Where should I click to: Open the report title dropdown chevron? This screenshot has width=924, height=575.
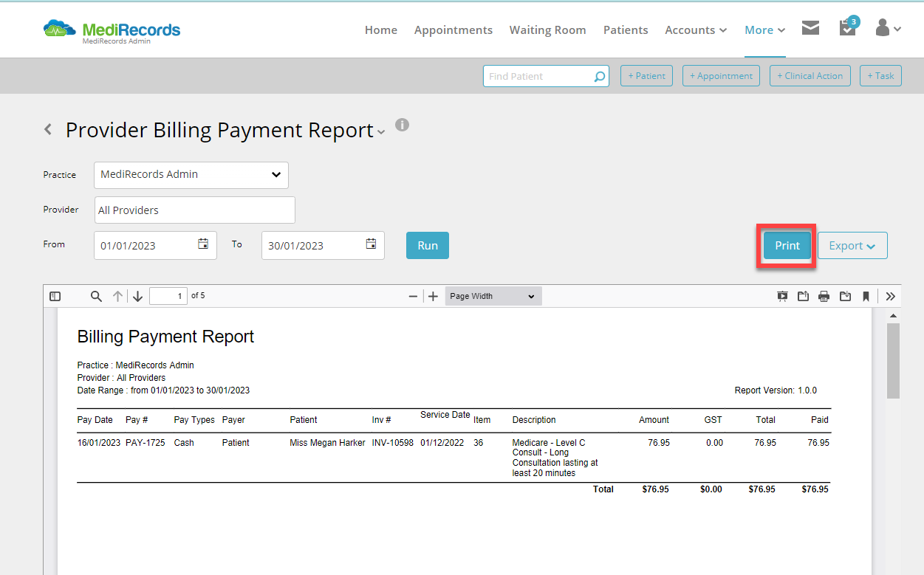381,132
